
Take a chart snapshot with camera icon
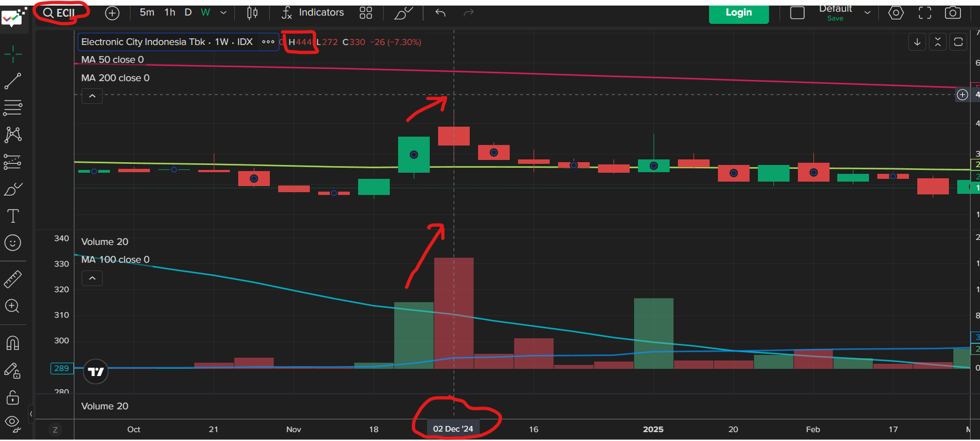click(953, 13)
